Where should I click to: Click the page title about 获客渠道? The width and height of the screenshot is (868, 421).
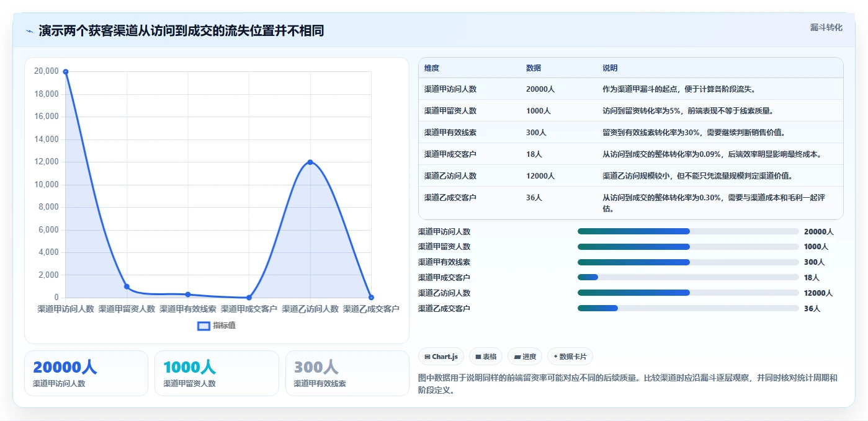[181, 31]
